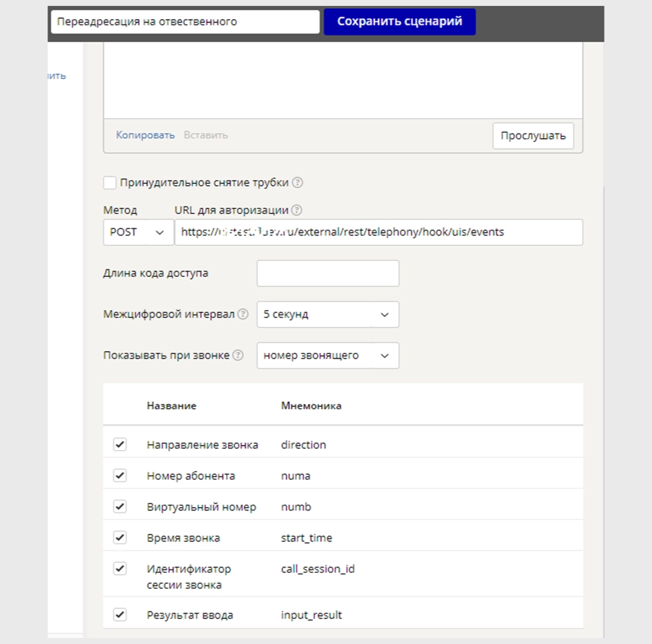The image size is (652, 644).
Task: Click the numa mnemonic text
Action: tap(296, 476)
